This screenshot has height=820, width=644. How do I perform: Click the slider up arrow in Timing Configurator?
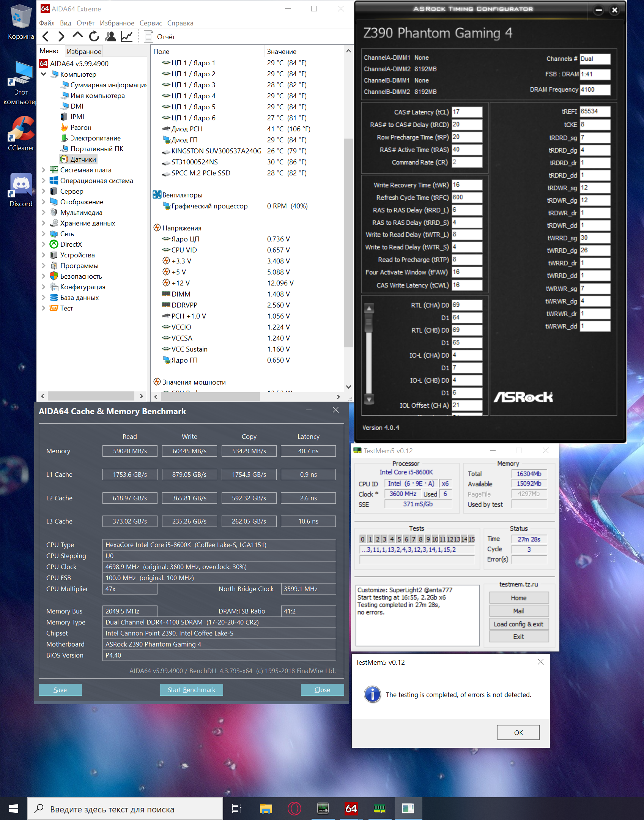[x=369, y=308]
